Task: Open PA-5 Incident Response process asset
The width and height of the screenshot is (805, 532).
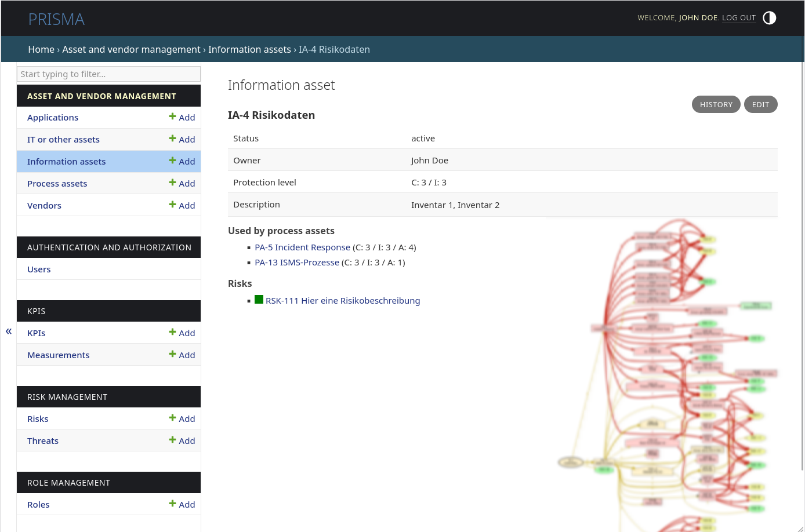Action: 303,247
